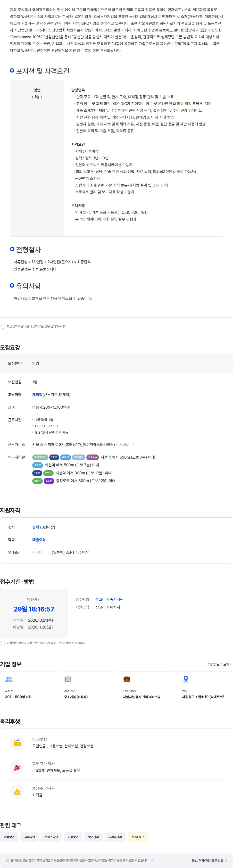Open 불법/허위/과장/오류 신고 report link
Image resolution: width=233 pixels, height=868 pixels.
coord(209,860)
